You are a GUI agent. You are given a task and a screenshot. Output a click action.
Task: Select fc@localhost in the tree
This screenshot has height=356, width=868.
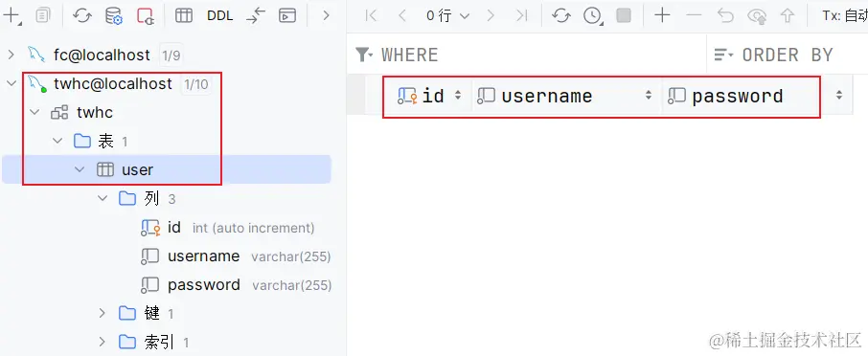[102, 55]
